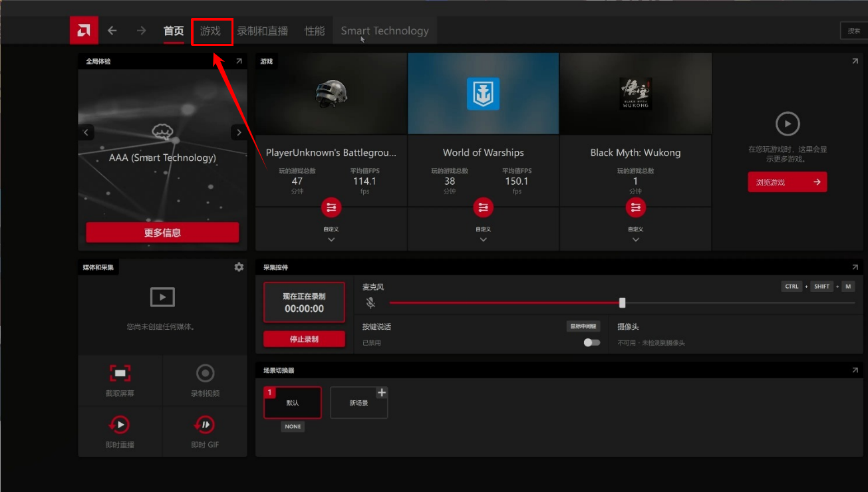This screenshot has width=868, height=492.
Task: Click the 鼠标中间键 key binding button
Action: click(583, 326)
